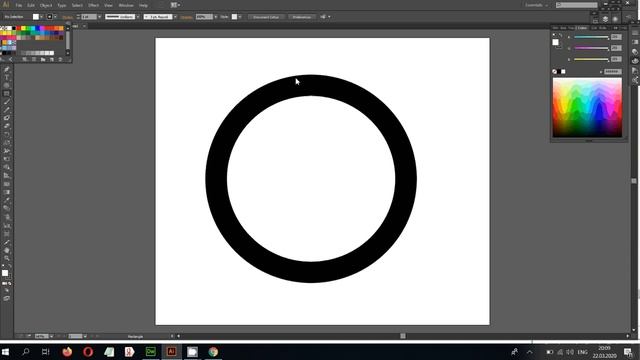Select the Rectangle tool in the toolbox

[x=7, y=93]
